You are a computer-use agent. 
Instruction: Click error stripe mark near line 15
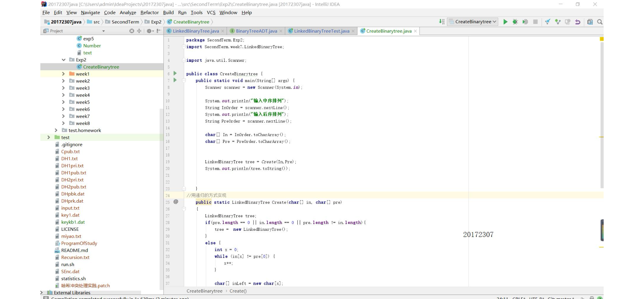point(602,137)
